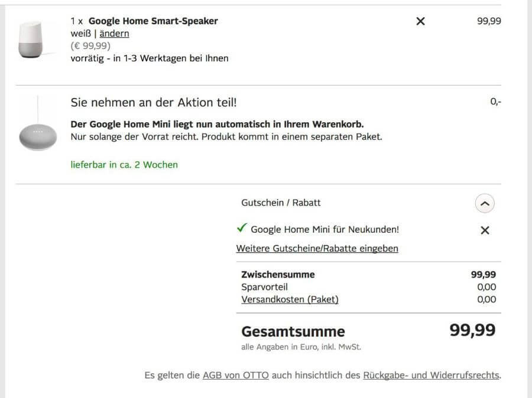This screenshot has width=532, height=398.
Task: Open the Google Home Smart-Speaker product image
Action: [30, 40]
